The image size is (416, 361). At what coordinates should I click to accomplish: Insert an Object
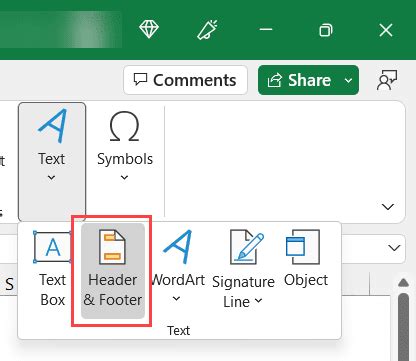(x=306, y=258)
